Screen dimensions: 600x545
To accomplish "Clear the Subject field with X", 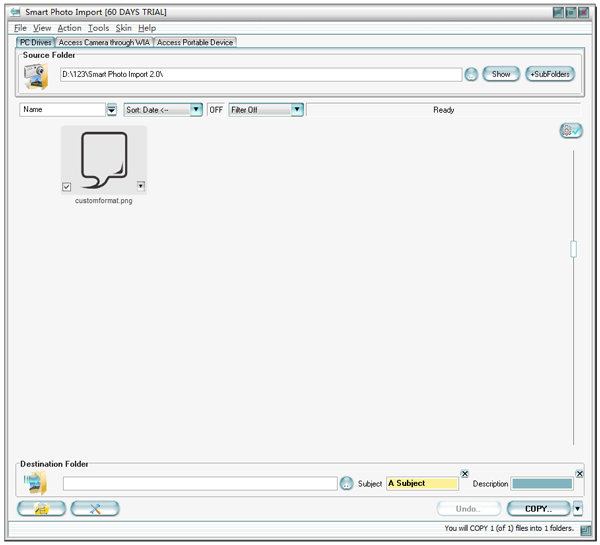I will tap(464, 473).
